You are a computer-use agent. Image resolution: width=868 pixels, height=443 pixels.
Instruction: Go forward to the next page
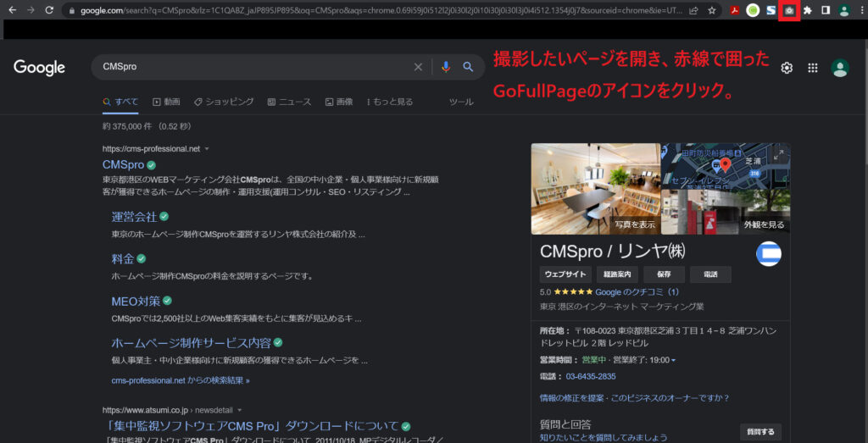pyautogui.click(x=31, y=10)
